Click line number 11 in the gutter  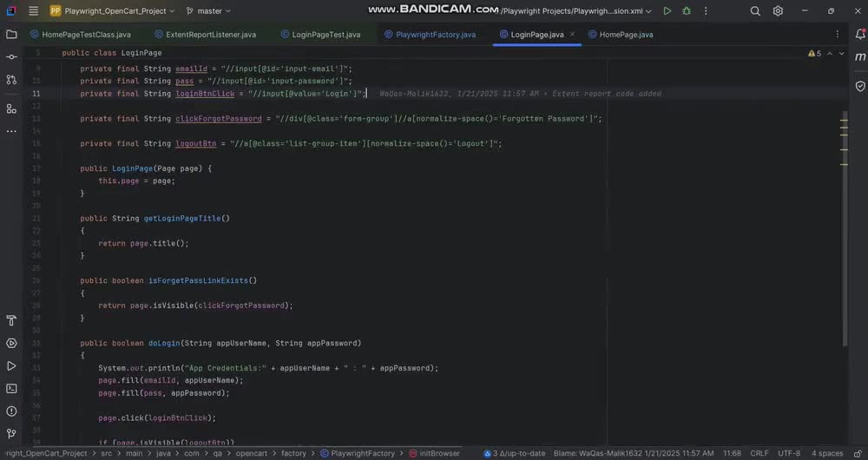(x=36, y=94)
